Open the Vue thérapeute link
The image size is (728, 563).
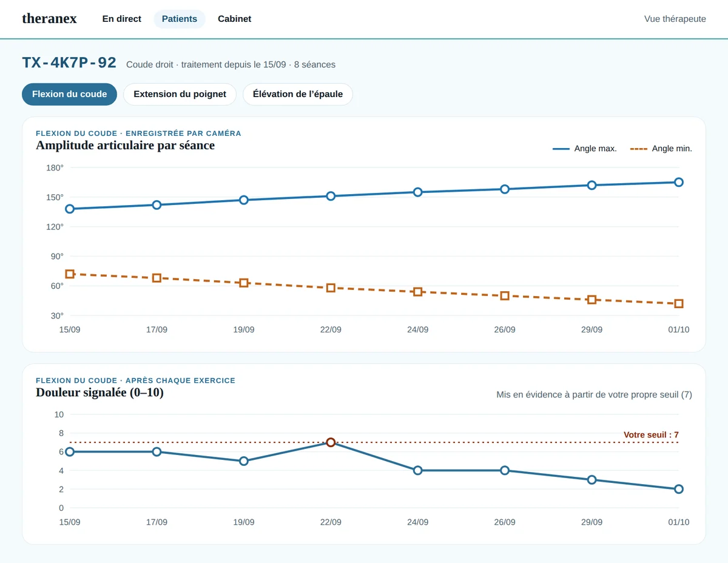click(675, 19)
